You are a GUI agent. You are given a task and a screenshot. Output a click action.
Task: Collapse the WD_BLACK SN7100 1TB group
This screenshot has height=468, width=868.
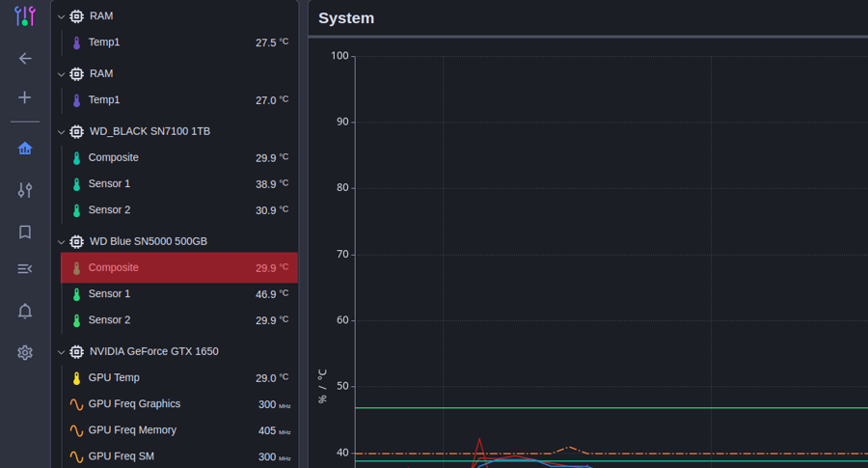62,131
